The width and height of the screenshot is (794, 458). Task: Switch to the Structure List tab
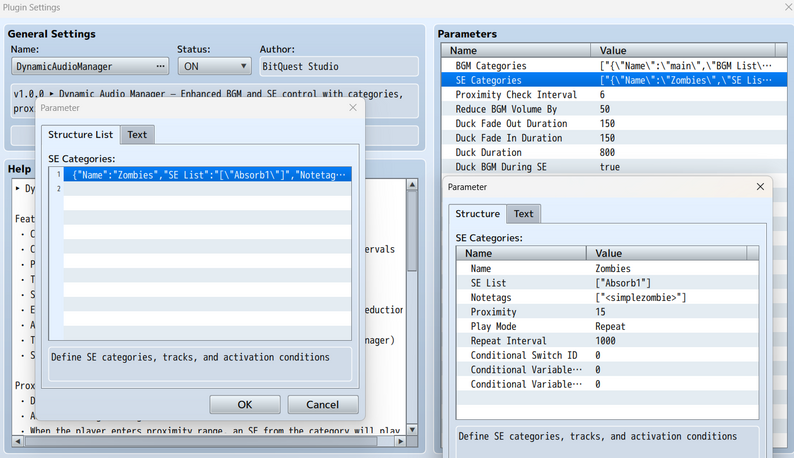[81, 135]
